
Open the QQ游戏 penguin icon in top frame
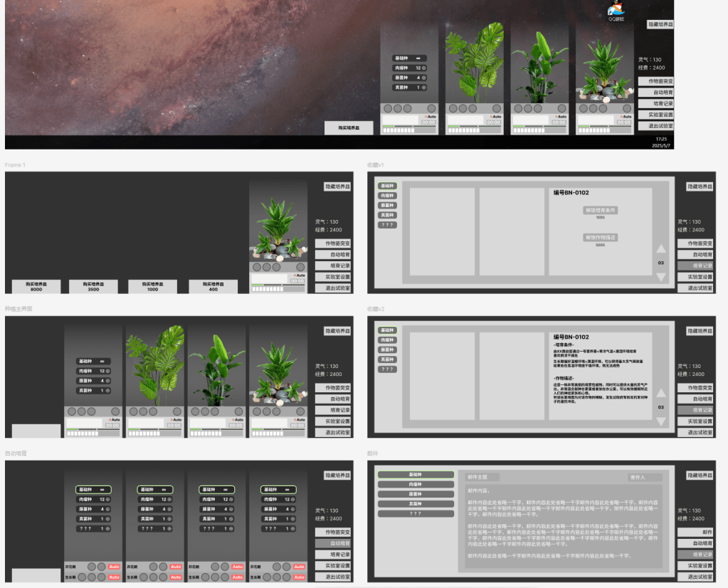coord(616,10)
